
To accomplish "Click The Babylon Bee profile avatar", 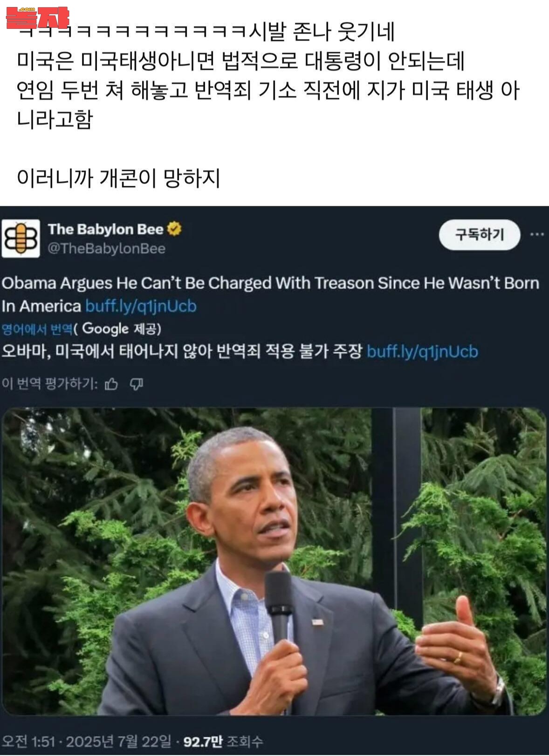I will pos(21,238).
